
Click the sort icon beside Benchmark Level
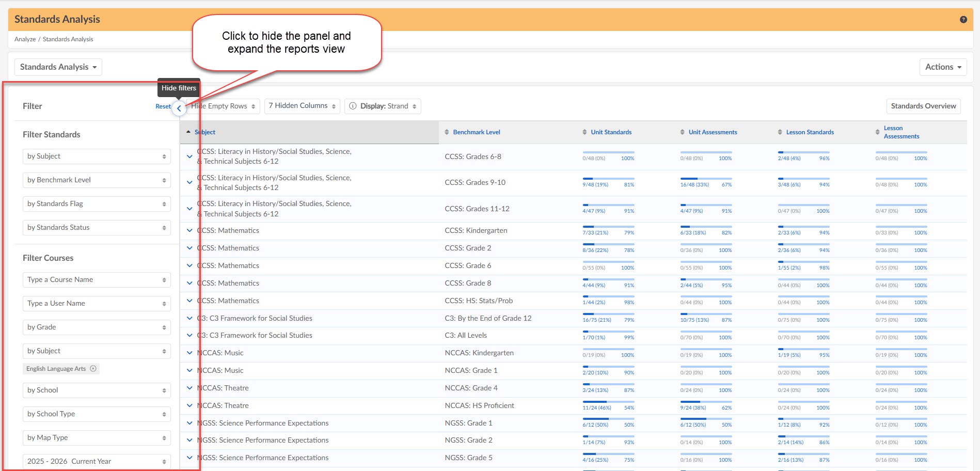447,132
